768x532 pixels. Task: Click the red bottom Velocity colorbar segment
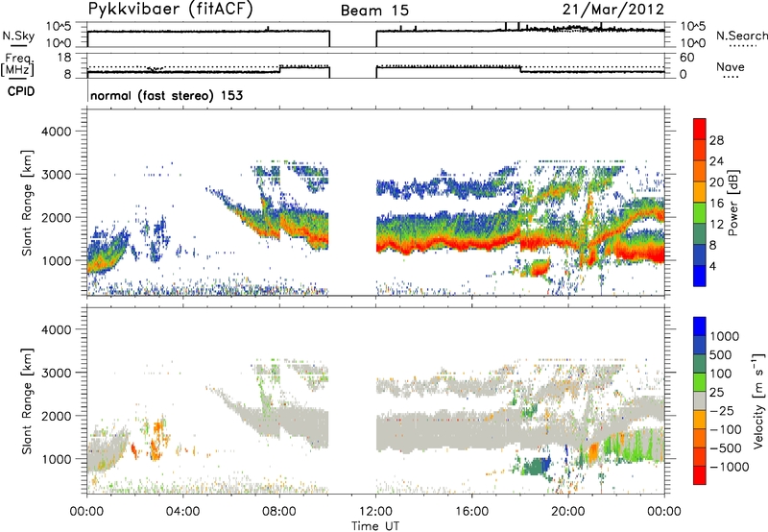[x=700, y=475]
